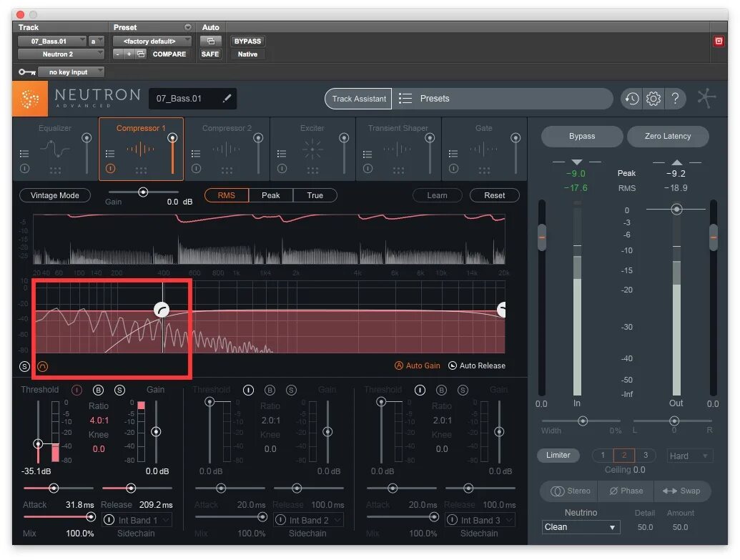The image size is (740, 560).
Task: Click the Neutron Bypass button
Action: [x=582, y=136]
